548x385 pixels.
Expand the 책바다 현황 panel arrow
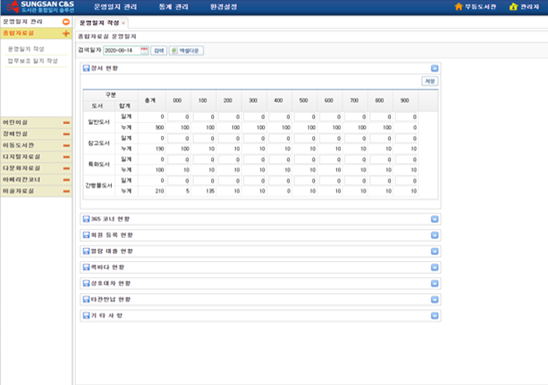(x=434, y=267)
